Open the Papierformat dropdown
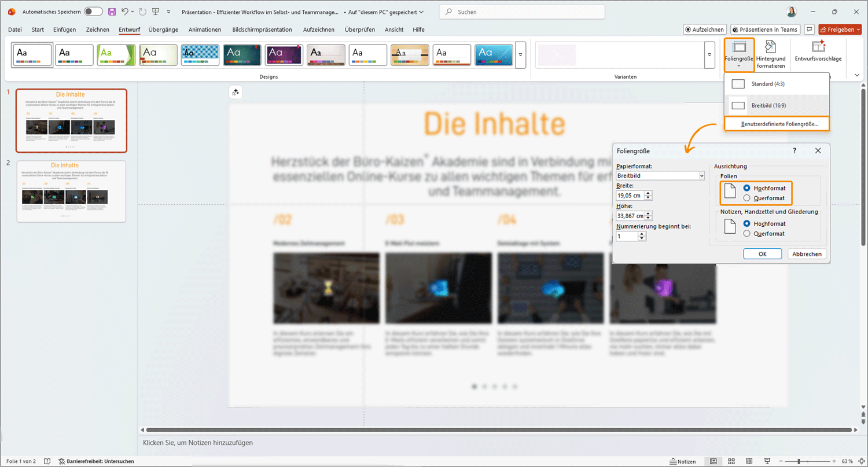Screen dimensions: 868x467 [702, 175]
